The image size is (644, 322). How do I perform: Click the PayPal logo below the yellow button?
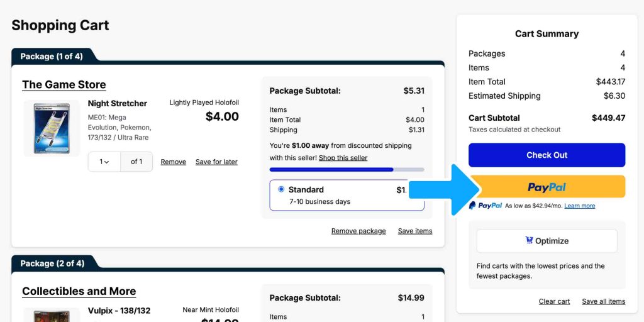click(486, 206)
